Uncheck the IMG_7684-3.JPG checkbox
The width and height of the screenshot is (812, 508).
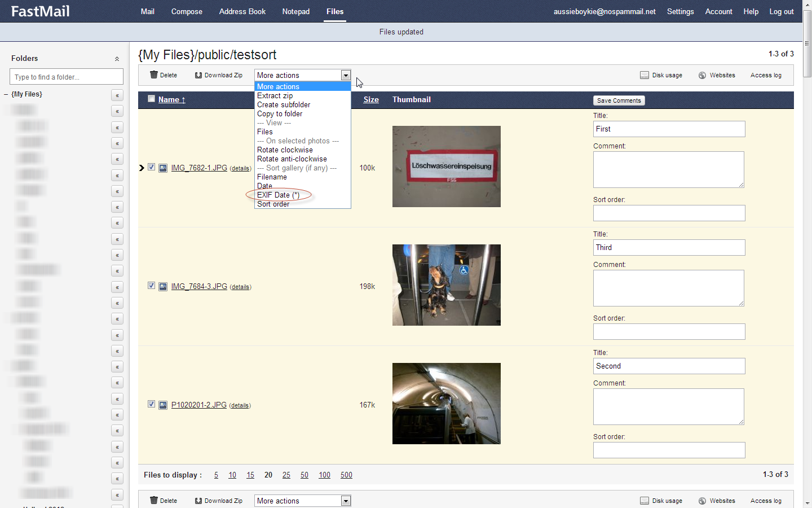(x=151, y=286)
